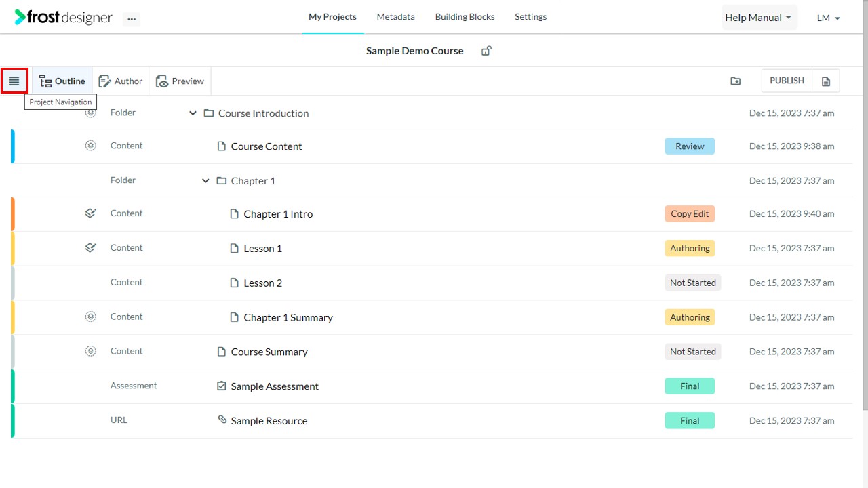Viewport: 868px width, 488px height.
Task: Click the Copy Edit status badge
Action: (x=690, y=214)
